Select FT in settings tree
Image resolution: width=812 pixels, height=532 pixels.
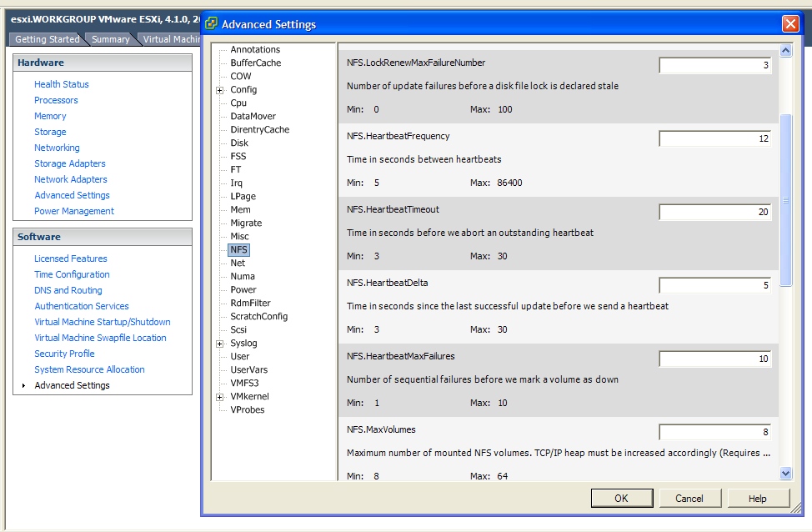click(x=236, y=170)
